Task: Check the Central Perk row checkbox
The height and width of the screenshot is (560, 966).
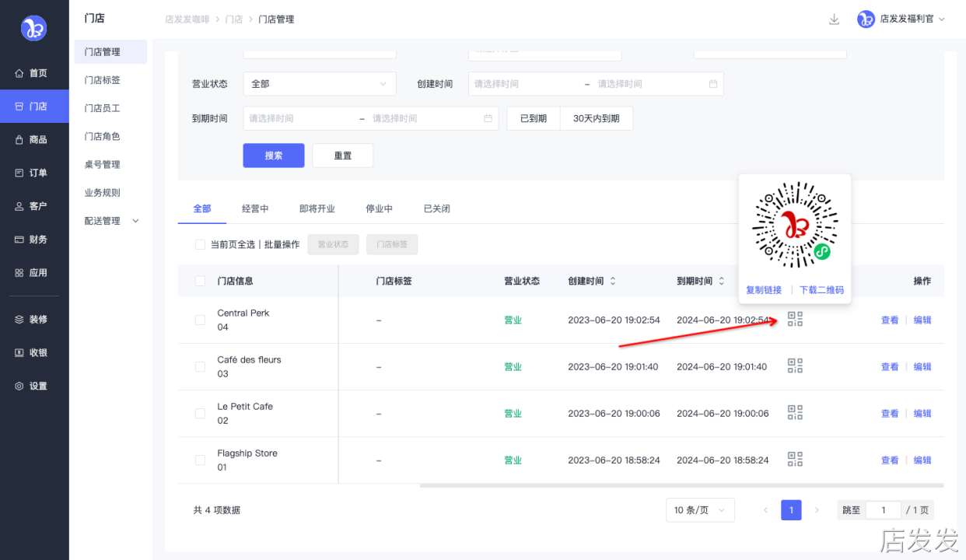Action: pos(200,320)
